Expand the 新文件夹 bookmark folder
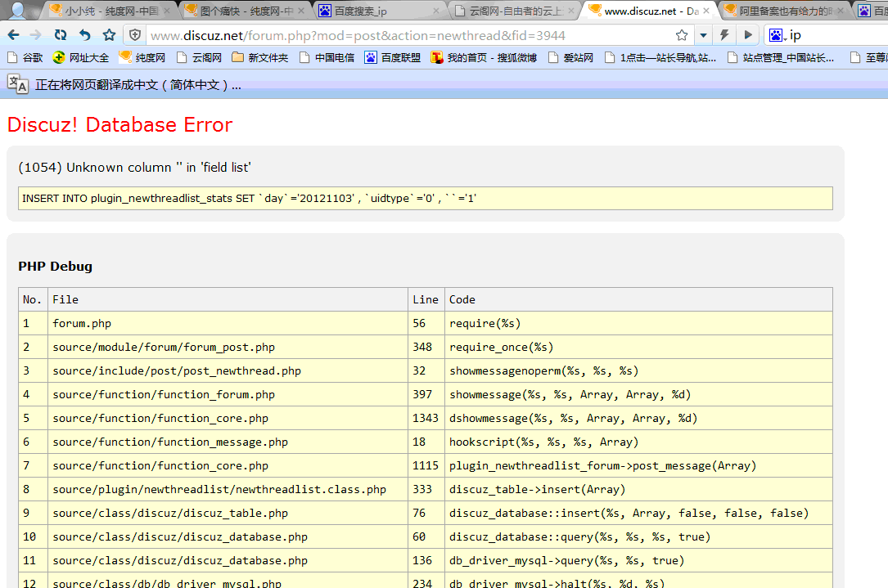The height and width of the screenshot is (588, 888). (x=260, y=58)
